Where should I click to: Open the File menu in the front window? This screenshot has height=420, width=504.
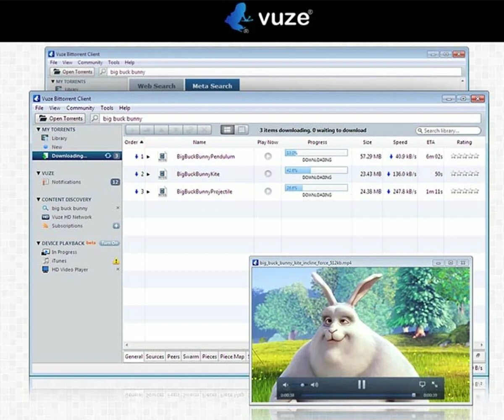pyautogui.click(x=39, y=108)
